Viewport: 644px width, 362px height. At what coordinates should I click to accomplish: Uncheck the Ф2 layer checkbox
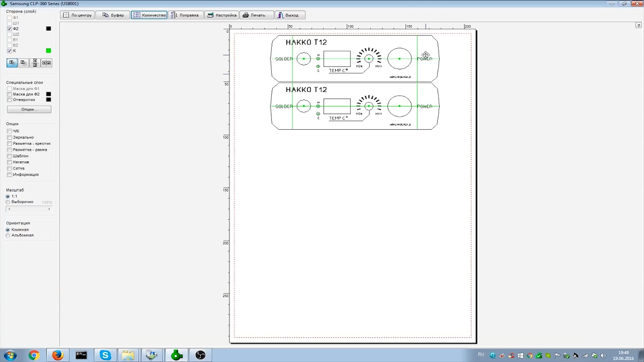tap(9, 29)
